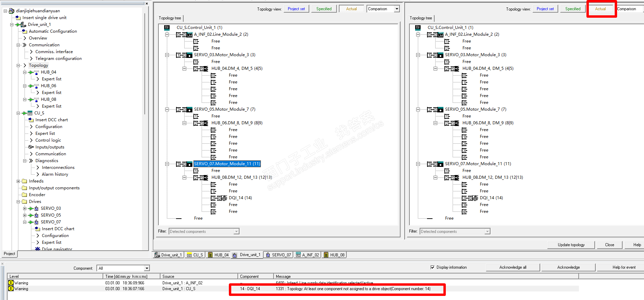Click the project tree vertical scrollbar

pyautogui.click(x=145, y=63)
